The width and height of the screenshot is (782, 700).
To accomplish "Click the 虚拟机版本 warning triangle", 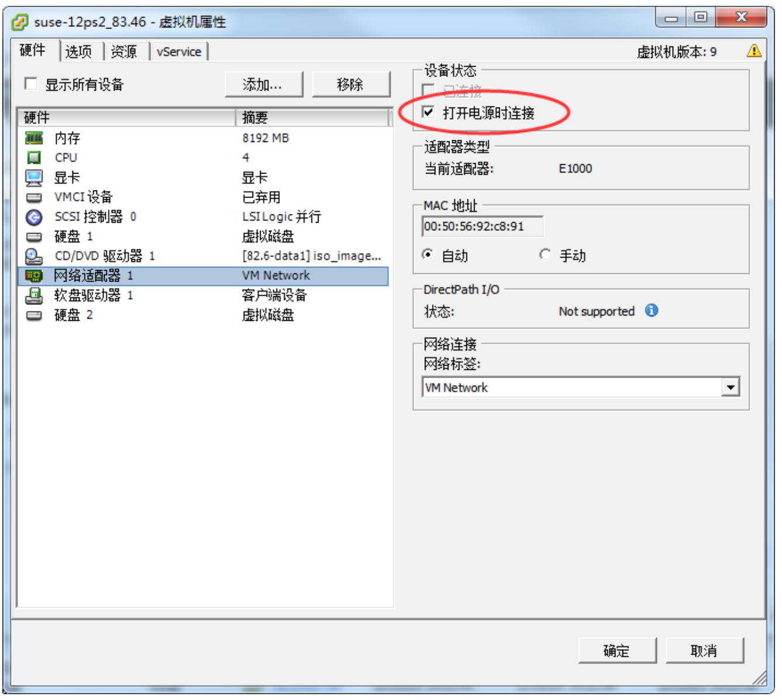I will tap(755, 51).
